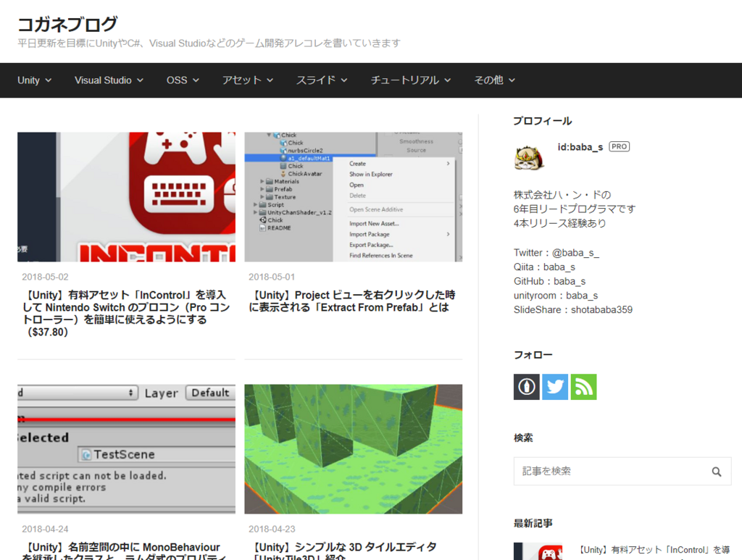Click the Hatena Blog follow icon

(526, 387)
